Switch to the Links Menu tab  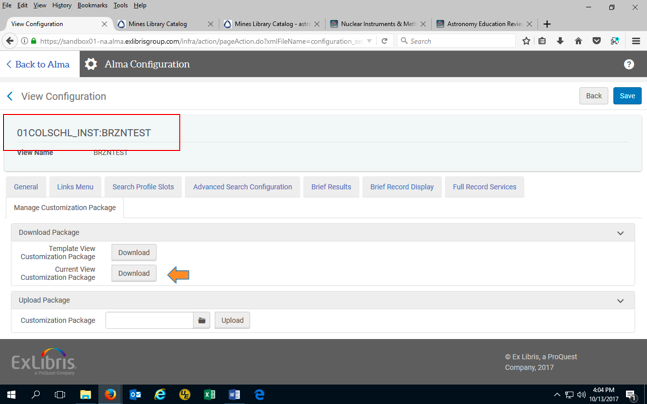click(x=75, y=187)
